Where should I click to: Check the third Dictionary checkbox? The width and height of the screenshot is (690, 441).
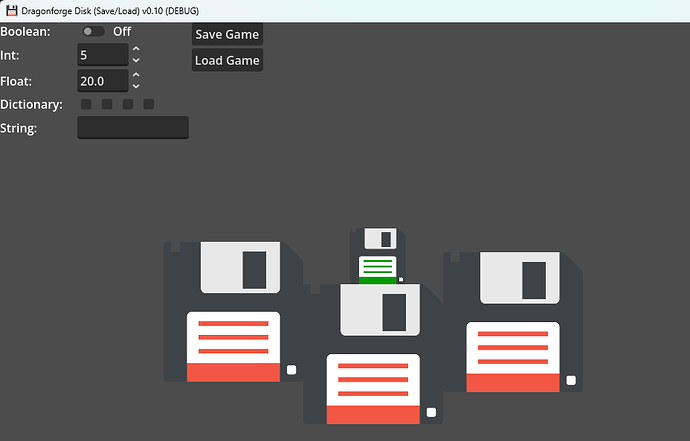(128, 104)
